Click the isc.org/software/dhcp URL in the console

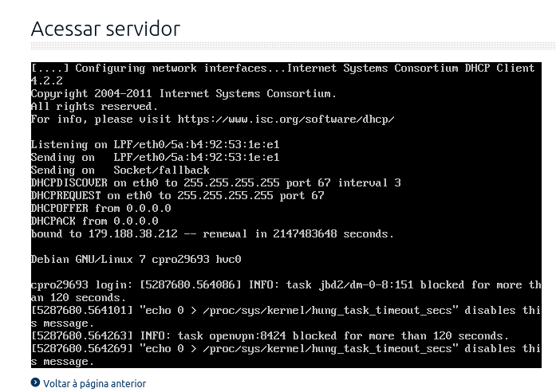pos(286,120)
